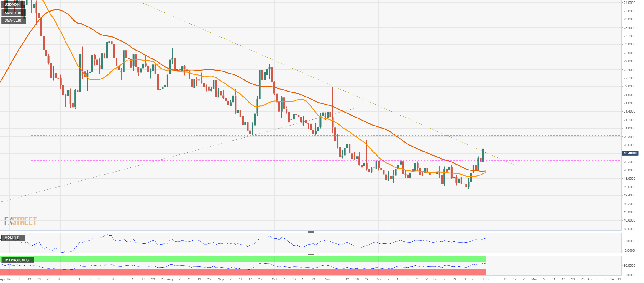Click the 19.6000 price axis label
This screenshot has width=644, height=283.
pyautogui.click(x=629, y=187)
